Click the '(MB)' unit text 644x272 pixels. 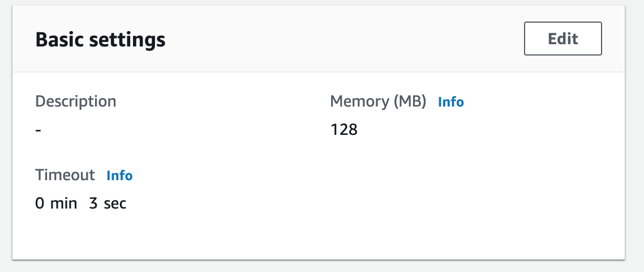[410, 101]
